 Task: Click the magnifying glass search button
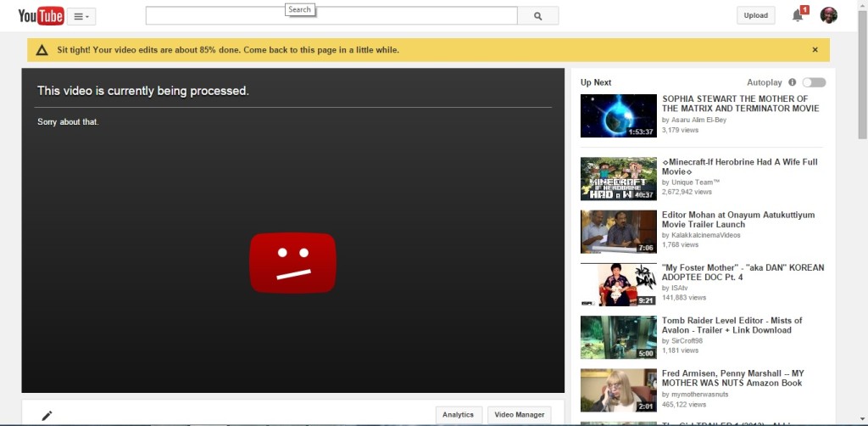[537, 16]
